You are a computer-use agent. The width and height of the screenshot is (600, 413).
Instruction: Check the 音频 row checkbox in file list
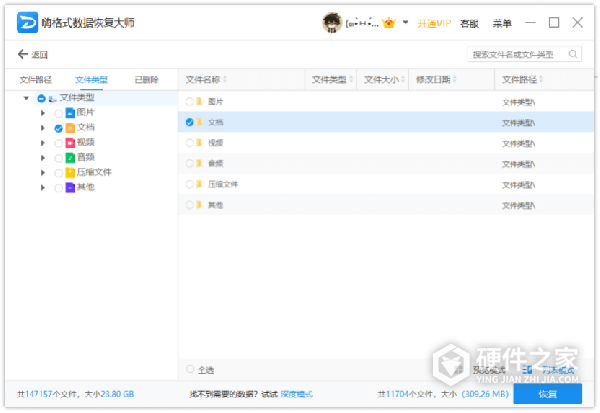pyautogui.click(x=189, y=163)
